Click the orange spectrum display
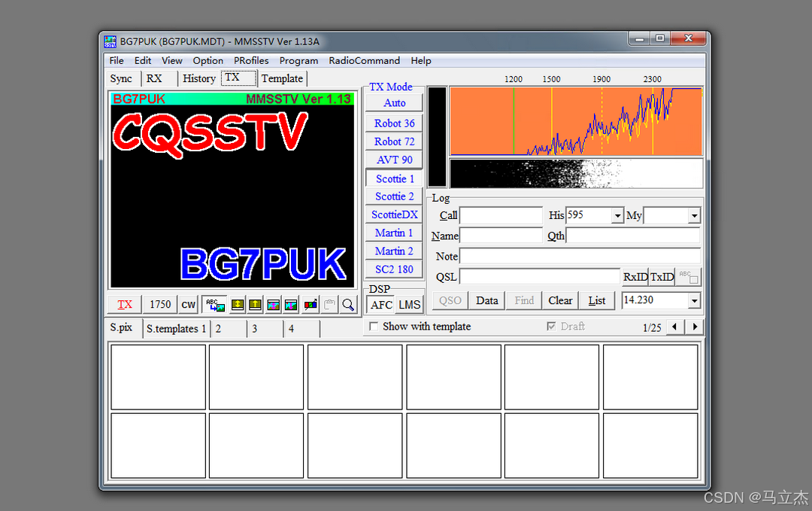 576,121
